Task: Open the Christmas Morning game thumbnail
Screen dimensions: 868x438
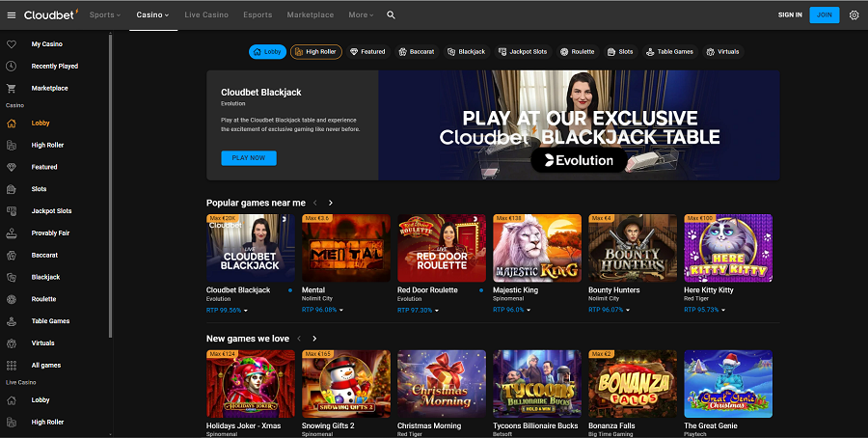Action: pyautogui.click(x=442, y=384)
